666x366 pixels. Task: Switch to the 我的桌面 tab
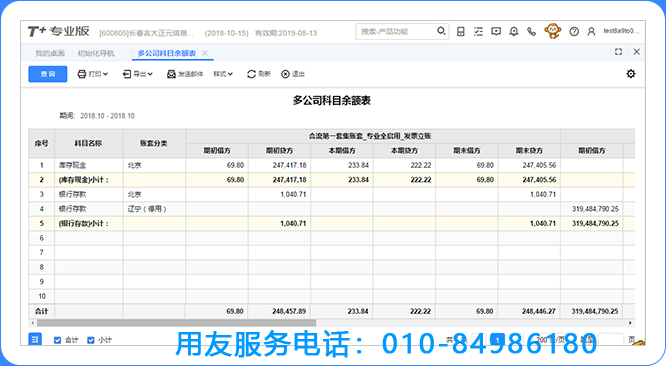pos(50,53)
